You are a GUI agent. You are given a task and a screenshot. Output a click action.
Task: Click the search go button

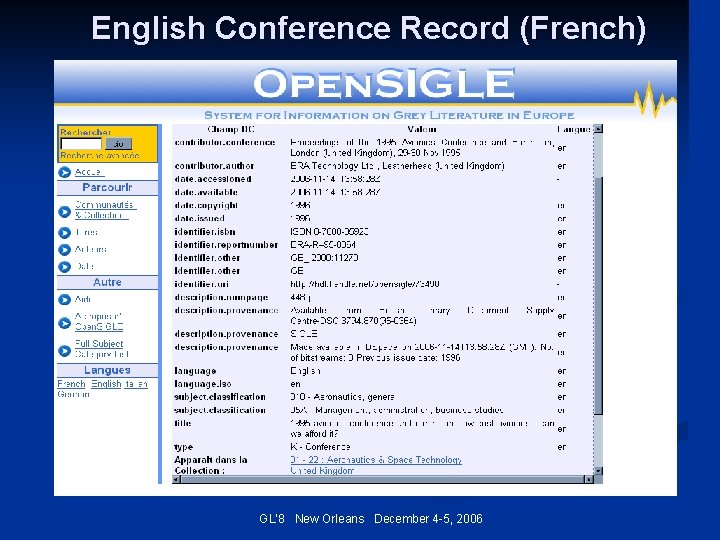coord(118,144)
